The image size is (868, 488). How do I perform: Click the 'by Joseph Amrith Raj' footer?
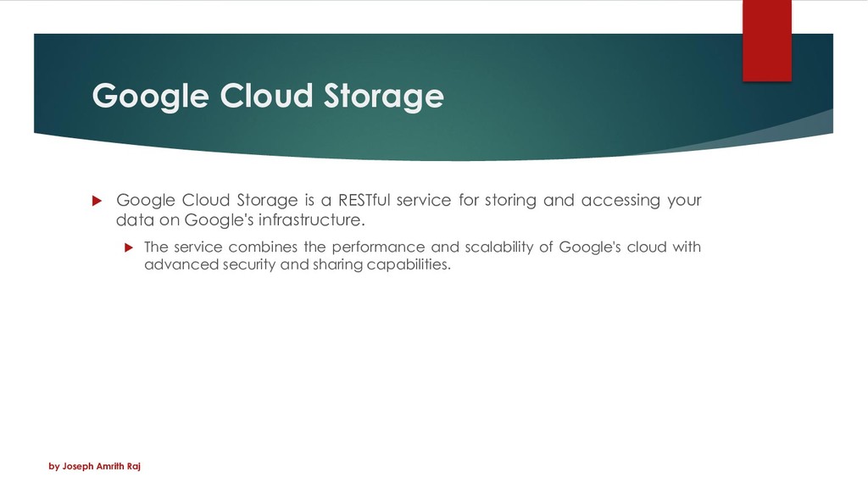95,467
